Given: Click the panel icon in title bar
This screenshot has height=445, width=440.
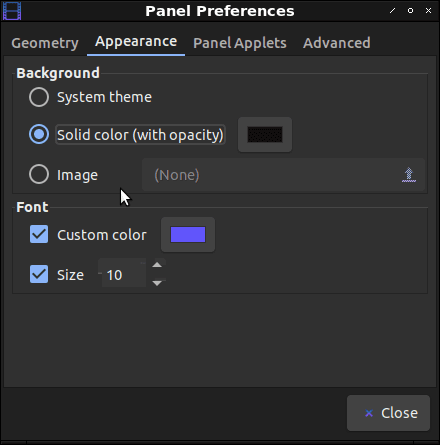Looking at the screenshot, I should [x=12, y=11].
